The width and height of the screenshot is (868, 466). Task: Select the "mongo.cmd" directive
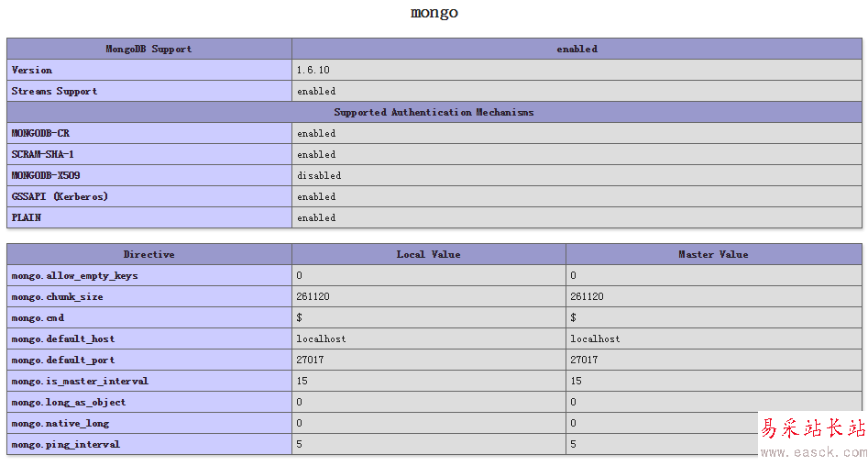[x=38, y=317]
